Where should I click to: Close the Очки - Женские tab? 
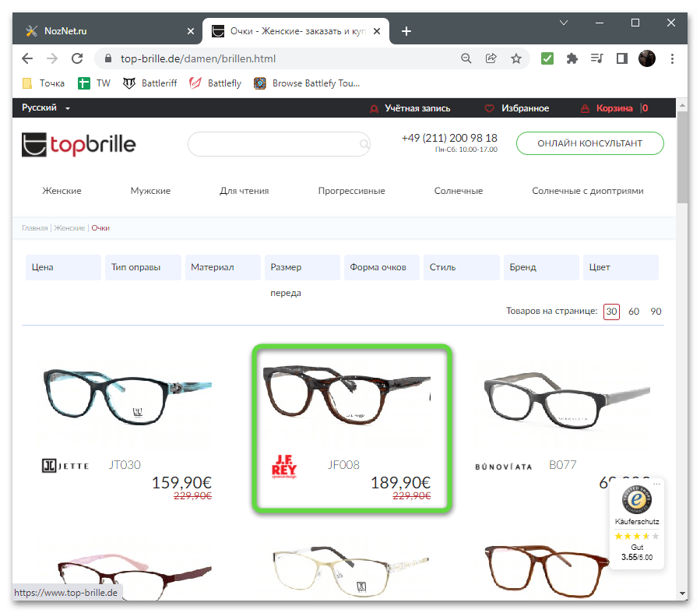377,31
